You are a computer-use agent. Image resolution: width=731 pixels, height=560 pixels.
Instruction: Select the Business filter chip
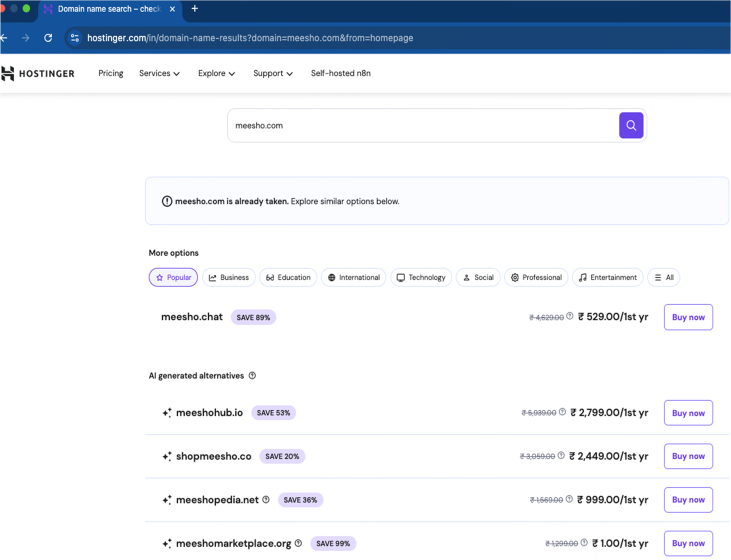click(228, 277)
